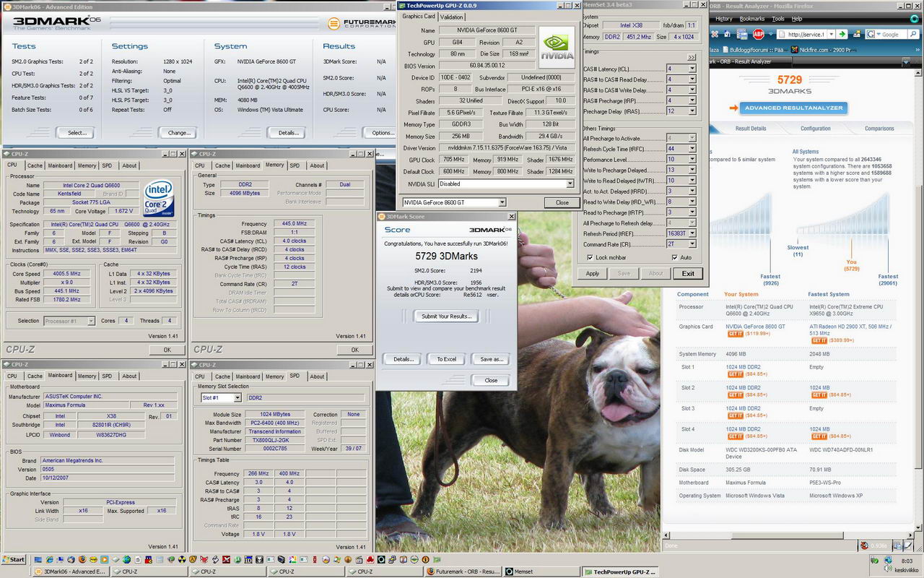The image size is (924, 578).
Task: Open Bookmarks menu in Firefox
Action: (x=752, y=19)
